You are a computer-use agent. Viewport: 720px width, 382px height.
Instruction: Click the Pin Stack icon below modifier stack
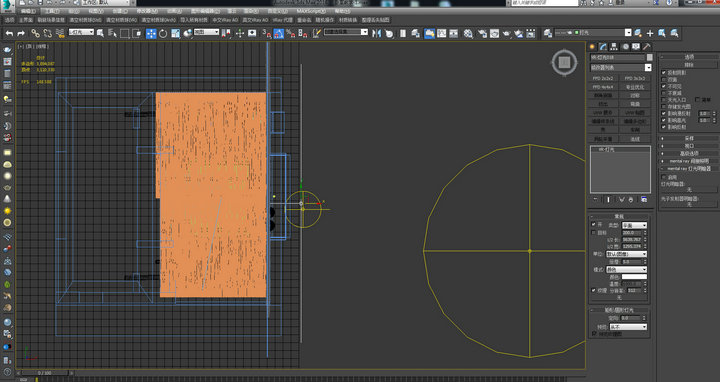[596, 199]
